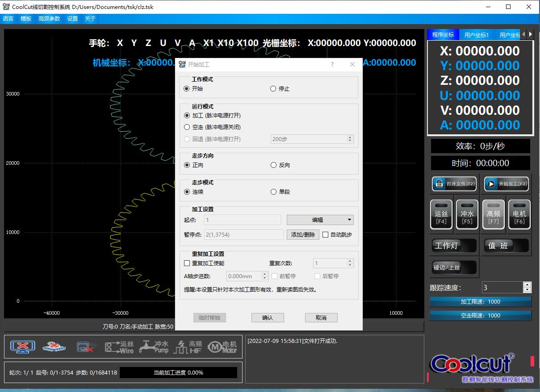Select 单段 step mode
Image resolution: width=540 pixels, height=392 pixels.
280,192
